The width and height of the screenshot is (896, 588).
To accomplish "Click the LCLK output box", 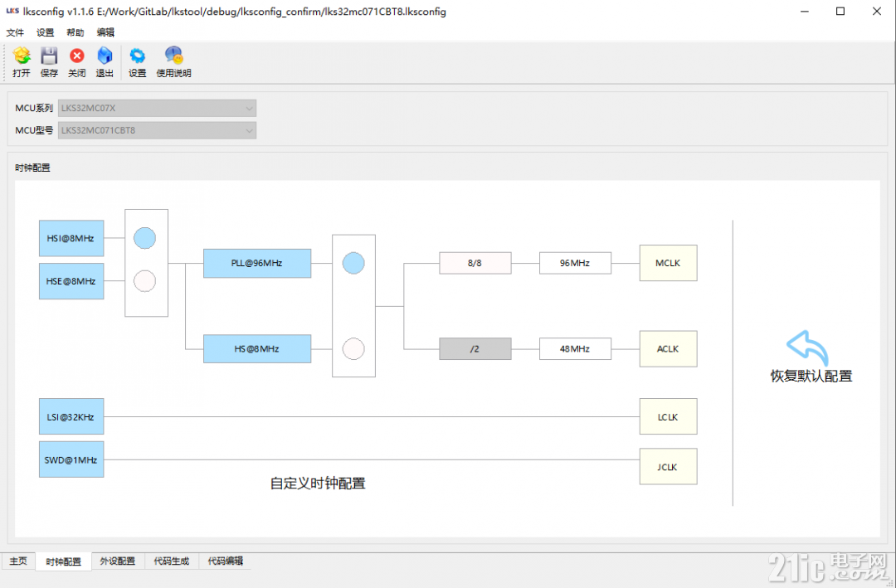I will click(x=668, y=416).
